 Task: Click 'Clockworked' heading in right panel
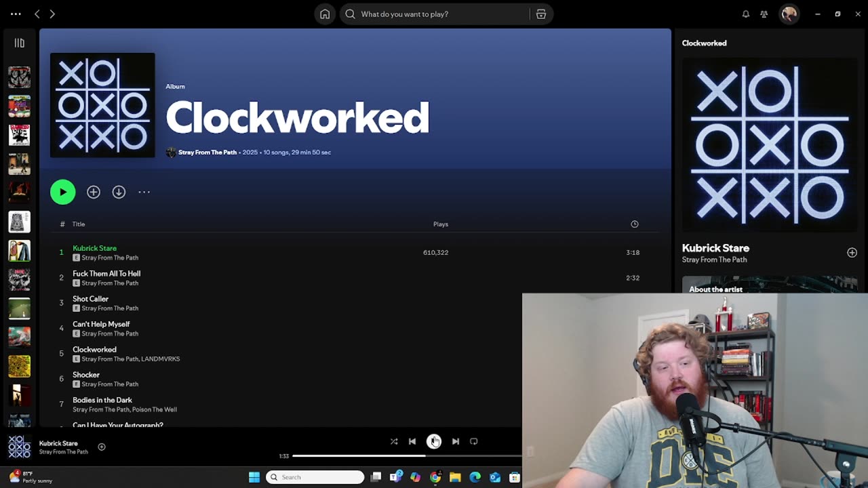(x=704, y=43)
